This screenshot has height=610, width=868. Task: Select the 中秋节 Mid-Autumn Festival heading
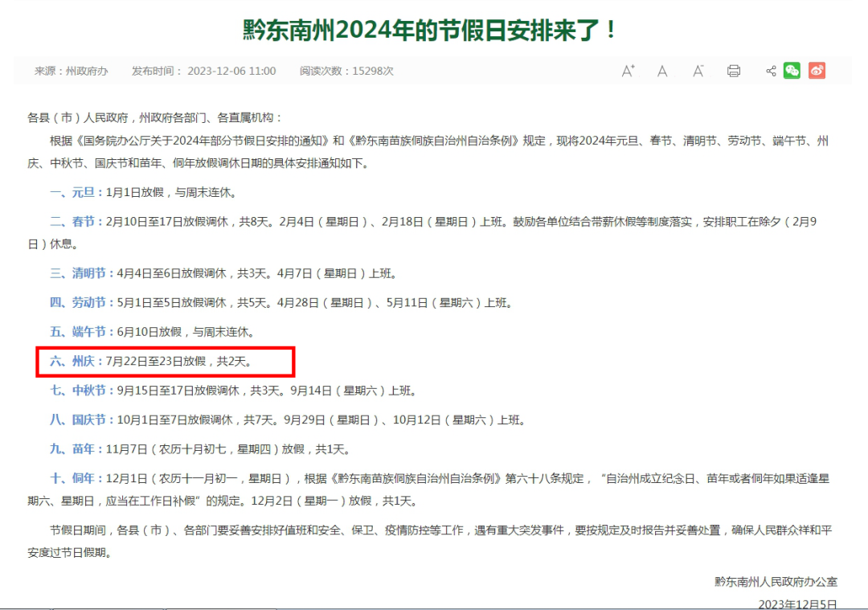pyautogui.click(x=78, y=391)
